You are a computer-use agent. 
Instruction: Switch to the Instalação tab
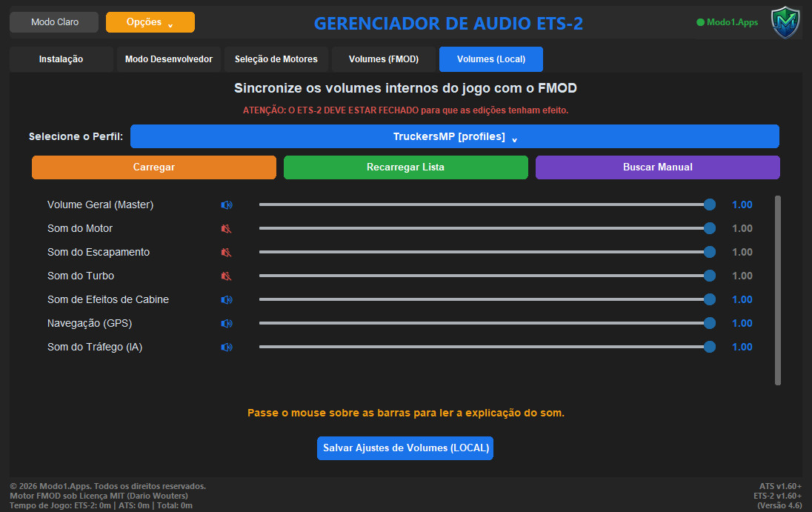(61, 59)
